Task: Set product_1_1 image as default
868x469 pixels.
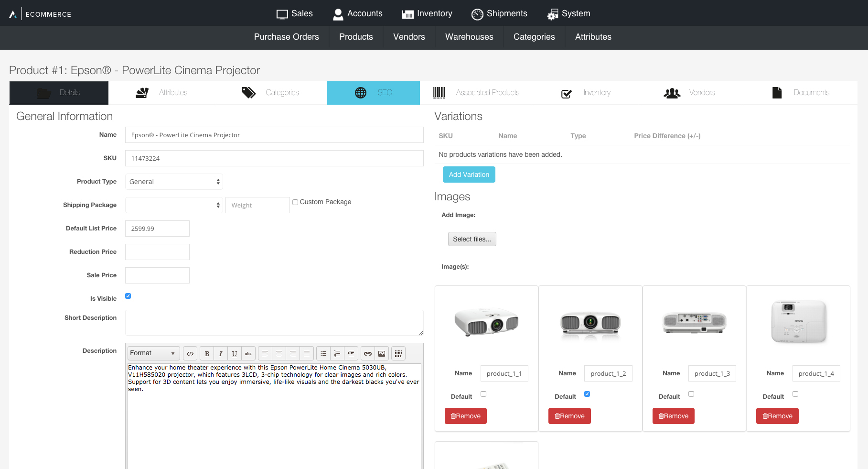Action: tap(483, 394)
